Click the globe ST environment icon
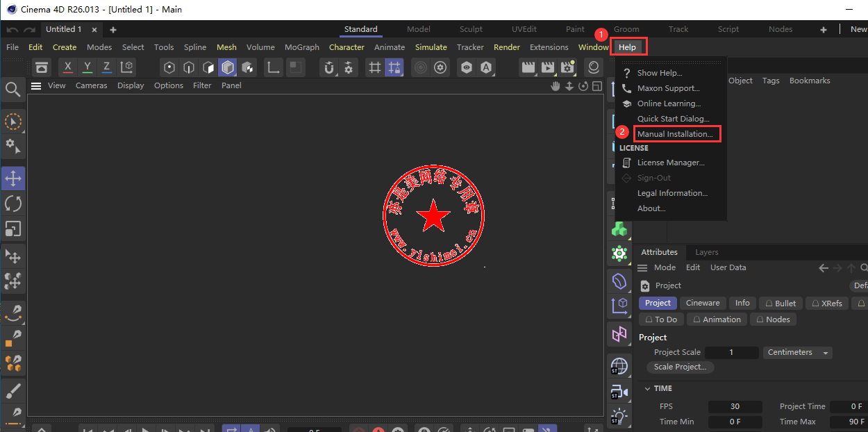This screenshot has height=432, width=868. pyautogui.click(x=619, y=366)
